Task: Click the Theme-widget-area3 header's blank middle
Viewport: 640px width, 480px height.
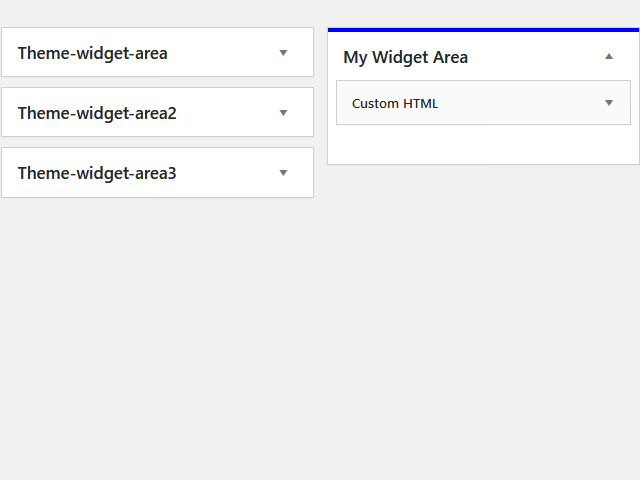Action: pyautogui.click(x=227, y=173)
